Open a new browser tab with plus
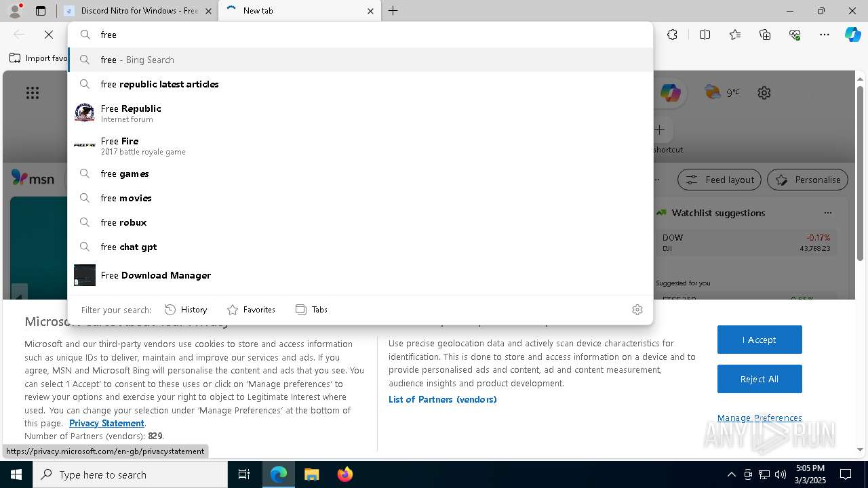The image size is (868, 488). [x=393, y=11]
